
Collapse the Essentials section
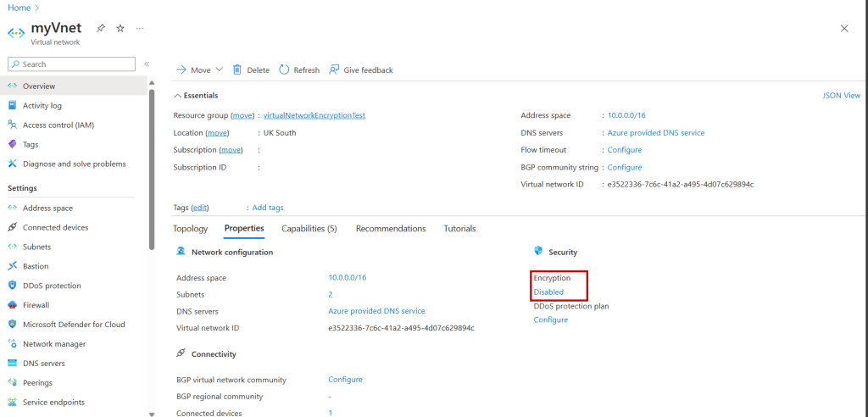point(177,96)
